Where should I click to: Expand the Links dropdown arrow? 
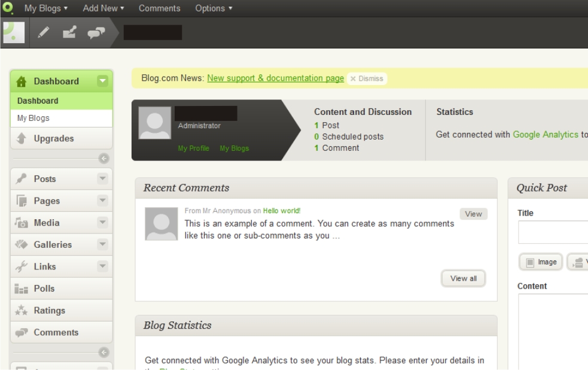(102, 266)
